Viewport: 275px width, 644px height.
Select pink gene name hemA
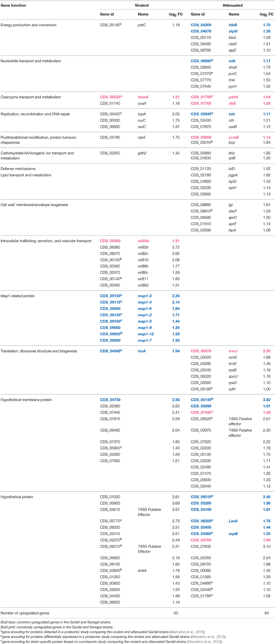click(143, 97)
